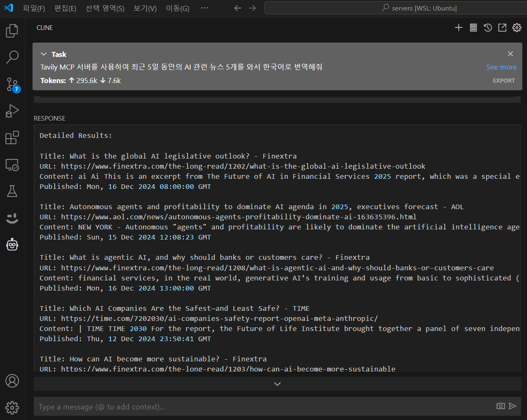Open the Testing flask view

coord(12,191)
